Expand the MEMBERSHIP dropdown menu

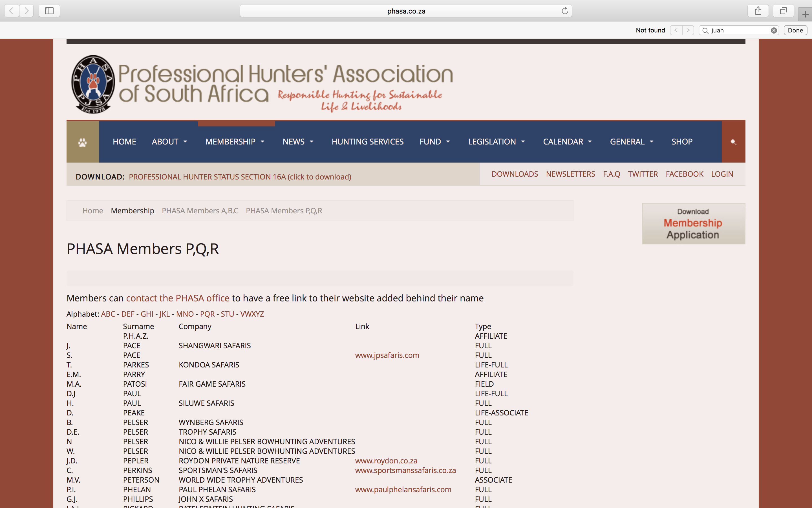(x=235, y=142)
